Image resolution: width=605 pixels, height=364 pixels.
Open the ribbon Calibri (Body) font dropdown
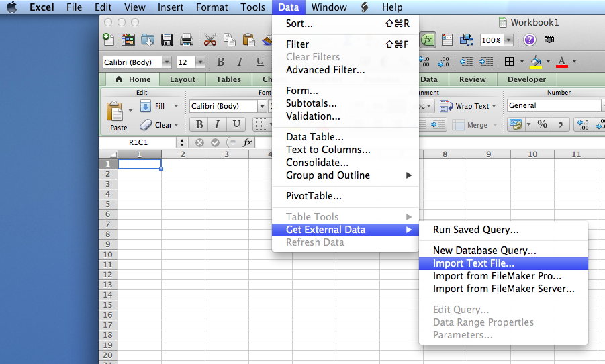point(262,106)
